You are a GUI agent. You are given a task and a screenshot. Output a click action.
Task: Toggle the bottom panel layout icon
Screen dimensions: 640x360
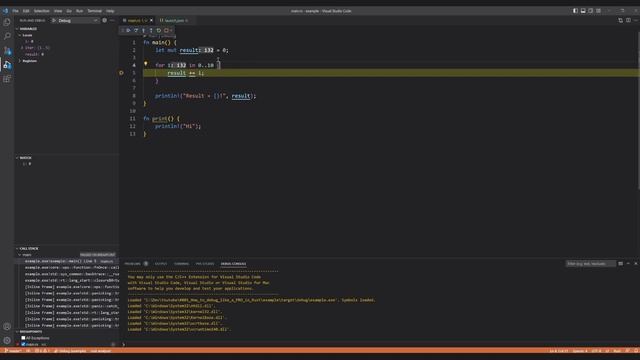click(x=583, y=11)
